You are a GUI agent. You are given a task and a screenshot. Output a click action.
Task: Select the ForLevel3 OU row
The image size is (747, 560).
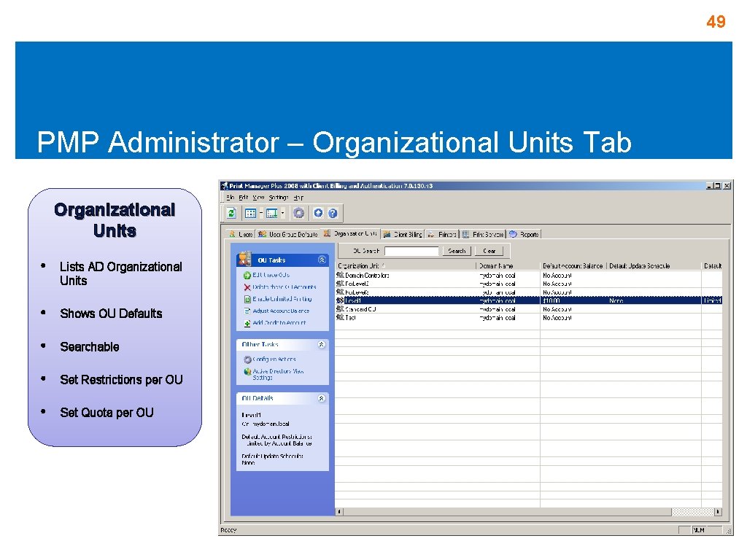pyautogui.click(x=529, y=292)
